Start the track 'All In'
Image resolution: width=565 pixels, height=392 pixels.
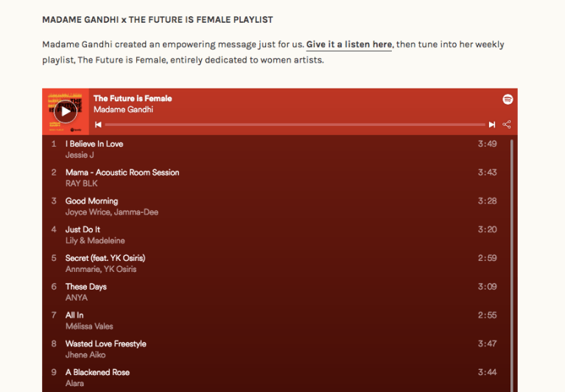[74, 315]
